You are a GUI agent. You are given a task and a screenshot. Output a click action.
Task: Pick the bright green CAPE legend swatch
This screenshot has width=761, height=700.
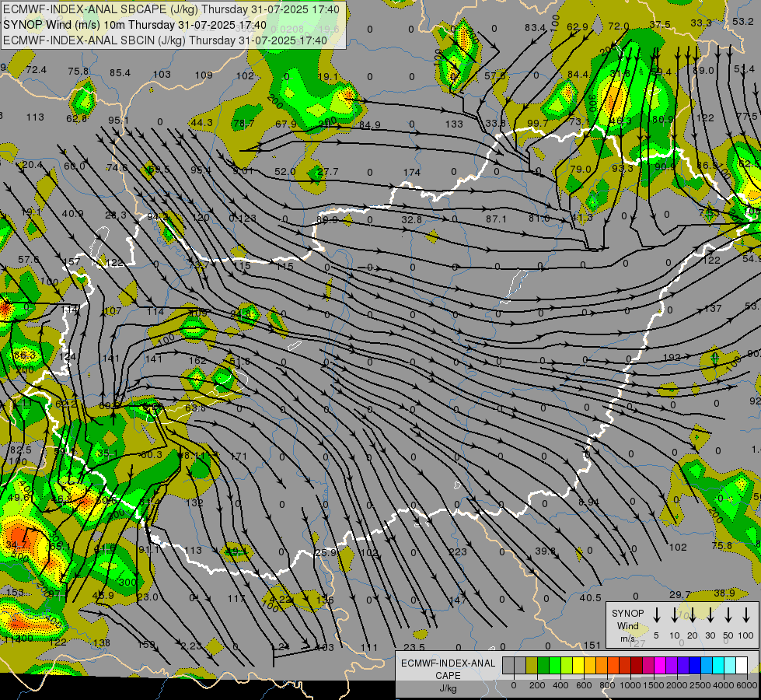(555, 665)
